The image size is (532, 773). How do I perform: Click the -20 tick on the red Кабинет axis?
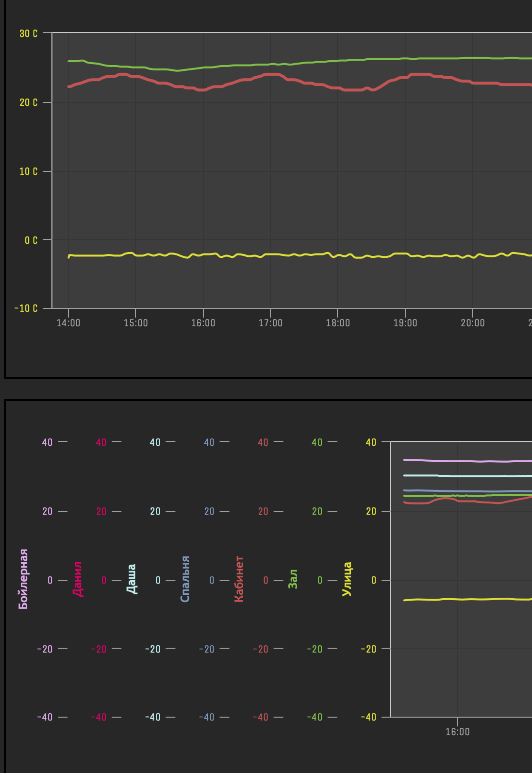tap(260, 649)
